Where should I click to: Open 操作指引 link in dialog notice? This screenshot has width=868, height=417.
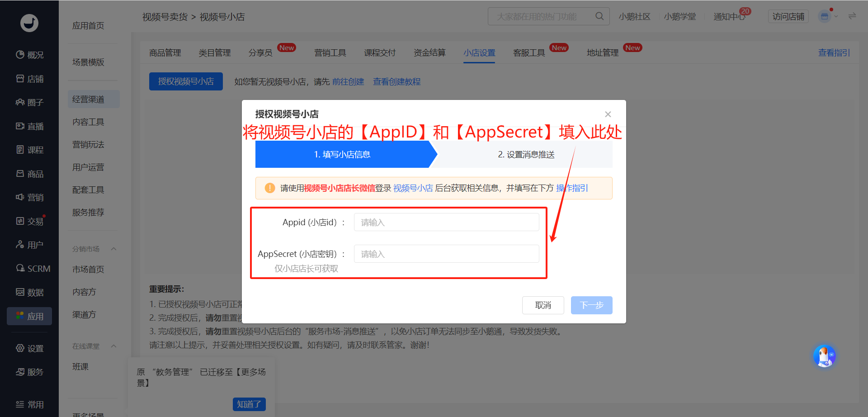(x=572, y=188)
